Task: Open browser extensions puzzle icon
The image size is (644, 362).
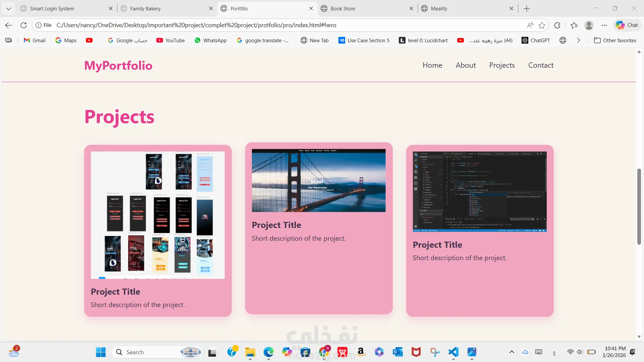Action: pos(557,25)
